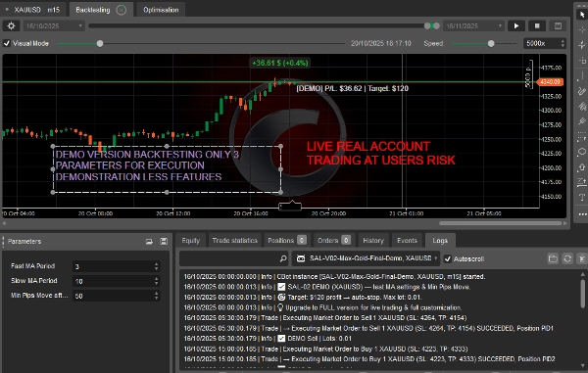Click the Visual Mode progress slider handle
The height and width of the screenshot is (373, 588).
coord(100,43)
